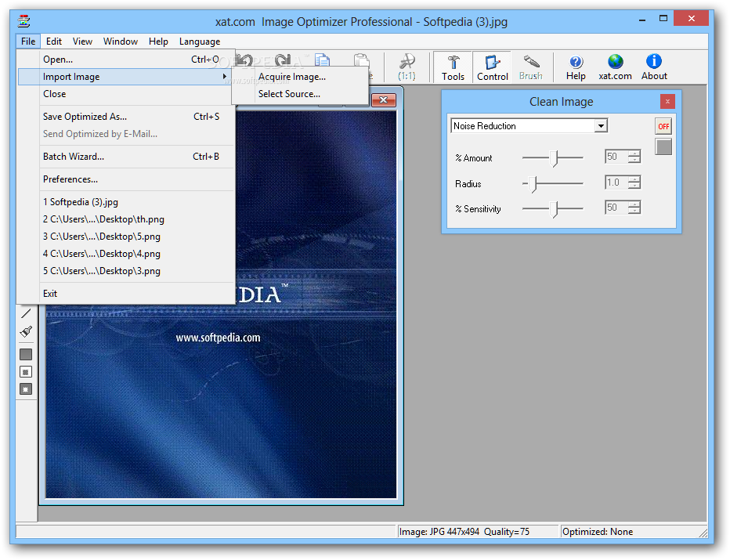Choose Select Source... submenu entry
The width and height of the screenshot is (730, 560).
300,93
